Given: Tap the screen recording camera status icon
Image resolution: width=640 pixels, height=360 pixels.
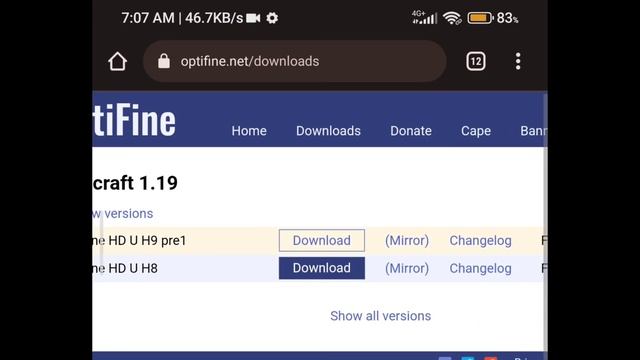Looking at the screenshot, I should [x=253, y=18].
